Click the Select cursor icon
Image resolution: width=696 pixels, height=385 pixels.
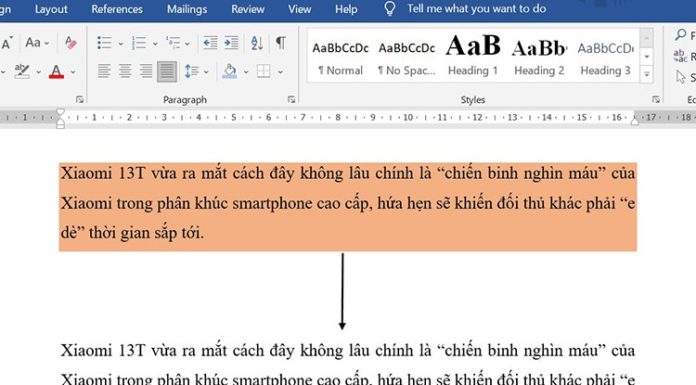(680, 77)
